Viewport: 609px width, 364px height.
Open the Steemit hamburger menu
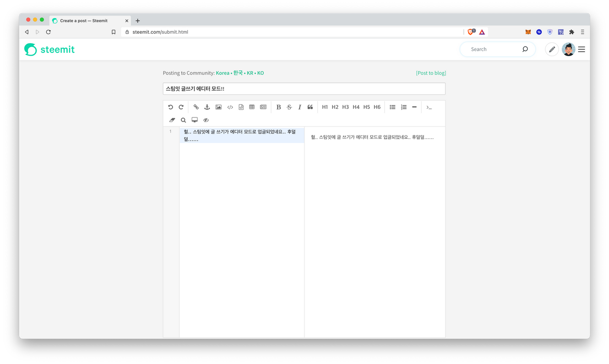pos(581,49)
